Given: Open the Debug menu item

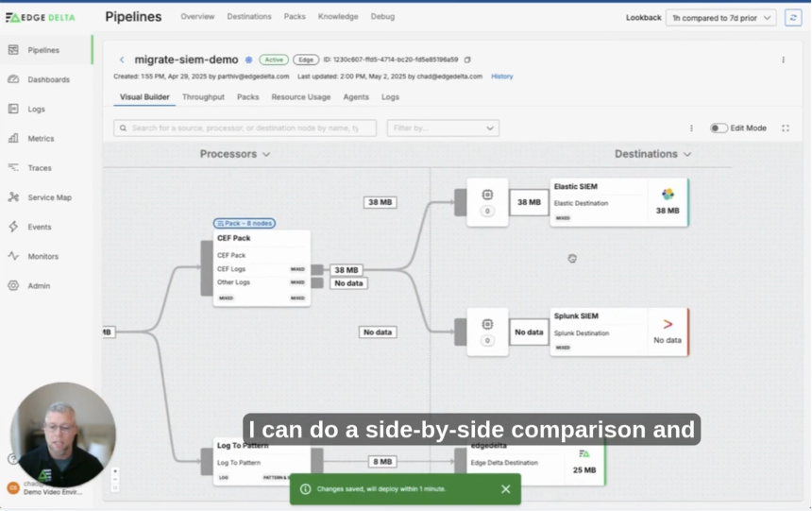Looking at the screenshot, I should 382,17.
